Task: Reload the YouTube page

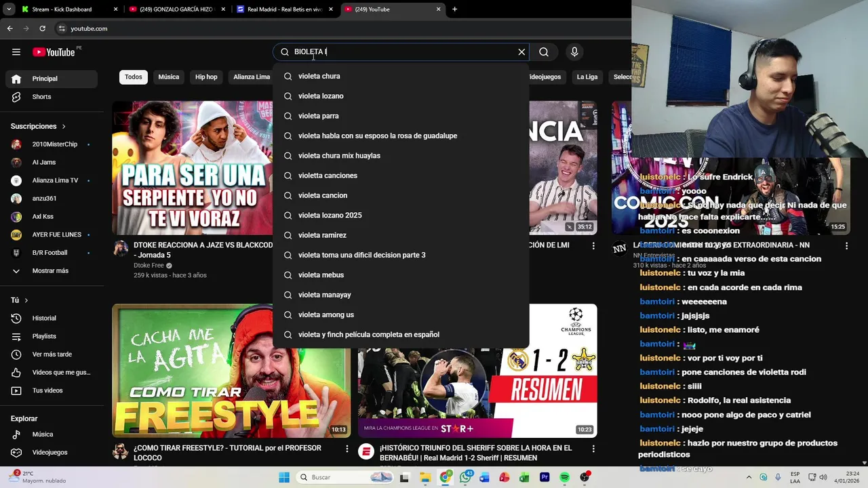Action: (x=42, y=28)
